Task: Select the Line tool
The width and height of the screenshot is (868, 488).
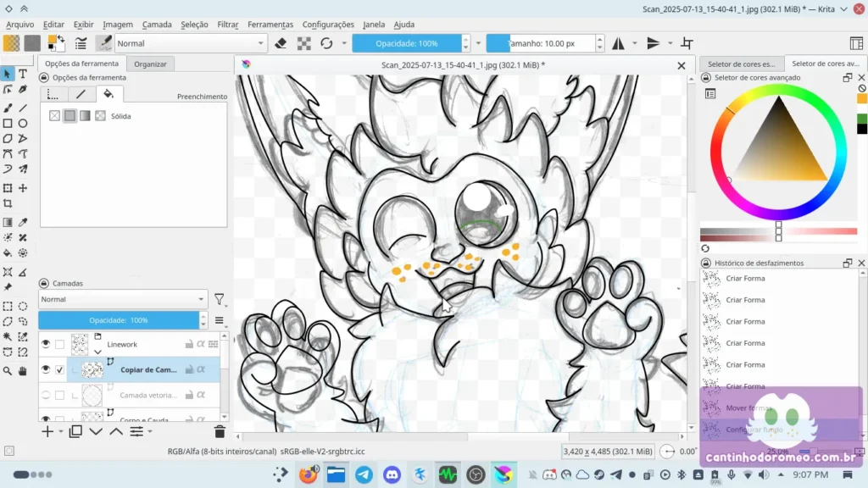Action: 23,108
